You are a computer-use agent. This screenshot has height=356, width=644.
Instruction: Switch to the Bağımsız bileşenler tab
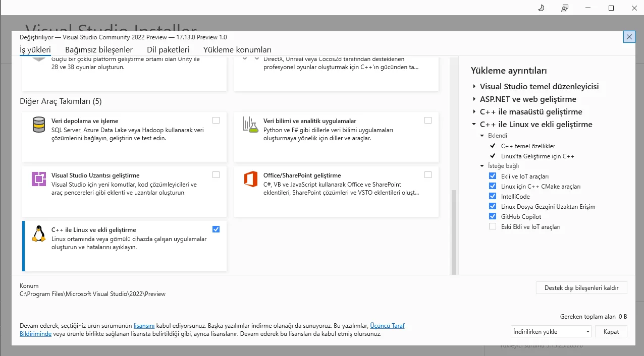tap(99, 49)
